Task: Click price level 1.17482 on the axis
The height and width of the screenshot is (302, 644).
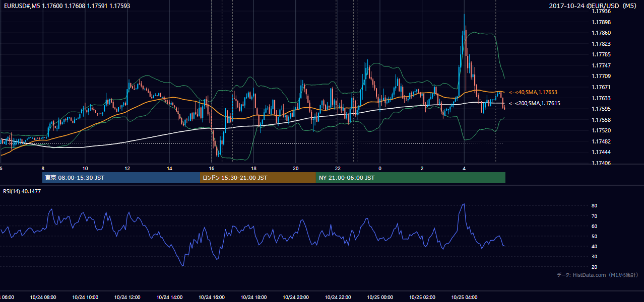Action: click(x=601, y=141)
